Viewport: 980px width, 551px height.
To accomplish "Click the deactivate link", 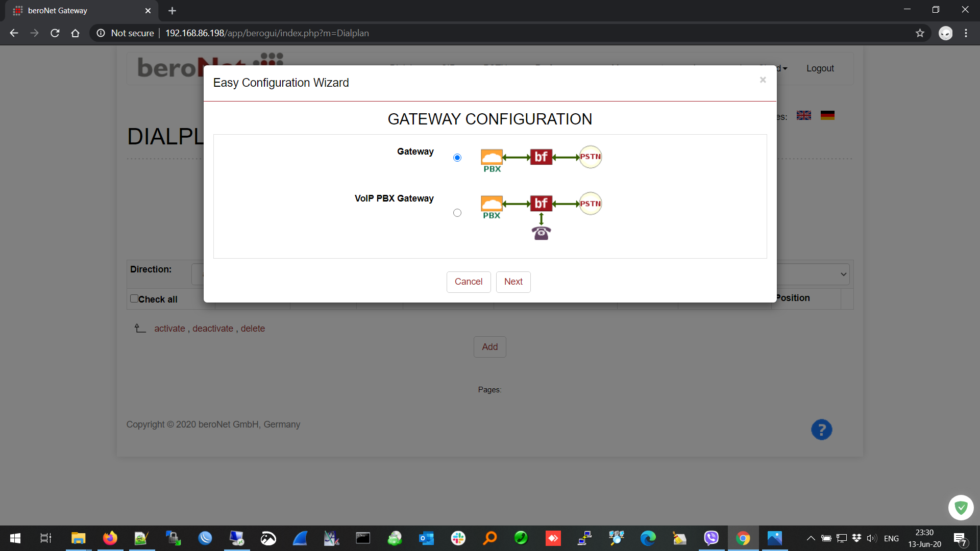I will [212, 329].
